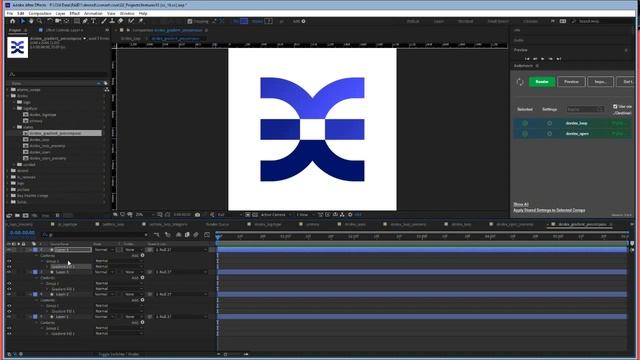Open the Composition menu
Screen dimensions: 640x360
(x=40, y=13)
